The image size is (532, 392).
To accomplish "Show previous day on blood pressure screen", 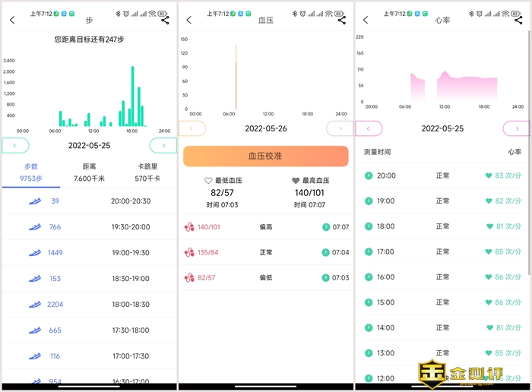I will (x=192, y=128).
